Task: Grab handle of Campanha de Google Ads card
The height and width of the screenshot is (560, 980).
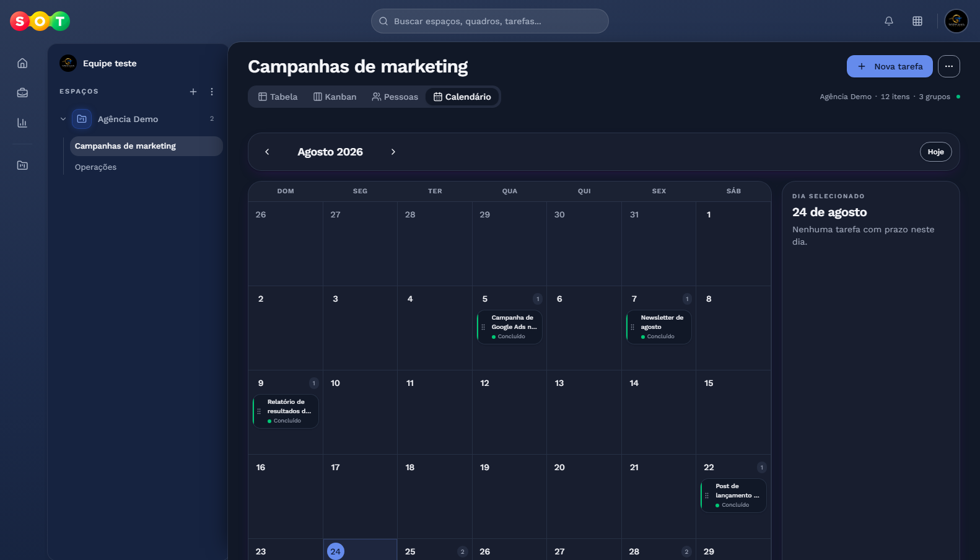Action: (x=483, y=327)
